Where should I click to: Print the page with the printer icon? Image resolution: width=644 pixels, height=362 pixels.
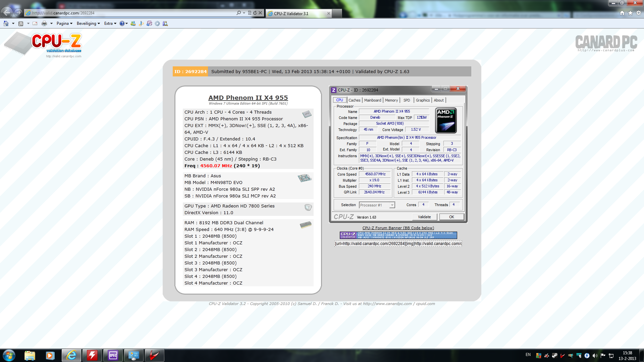point(44,23)
